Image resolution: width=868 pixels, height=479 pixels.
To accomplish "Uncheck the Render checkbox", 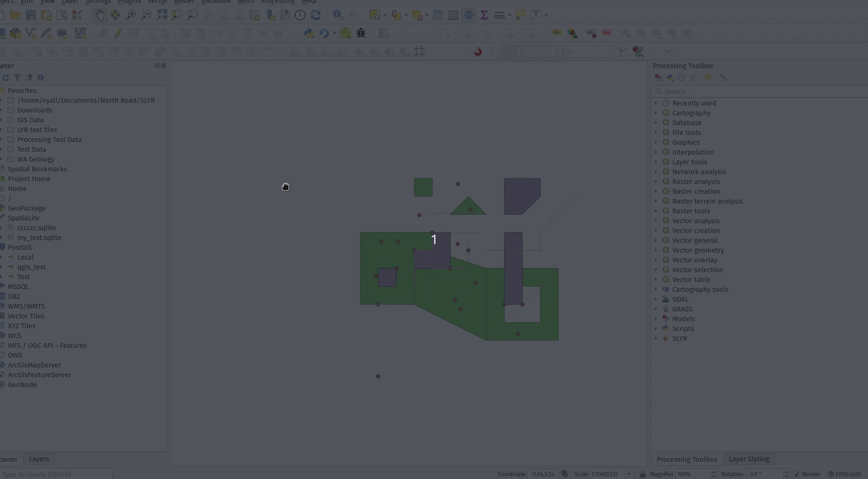I will (x=797, y=474).
